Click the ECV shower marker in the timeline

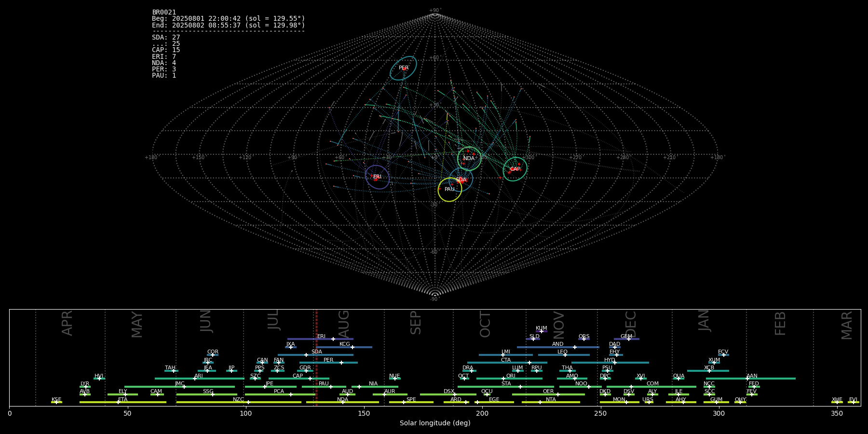point(723,355)
